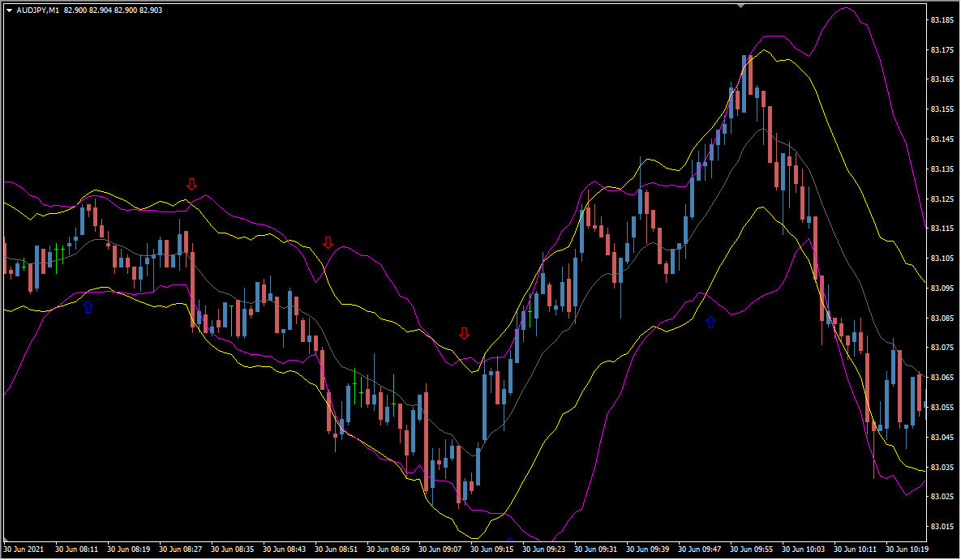Click the 30 Jun 2021 date label

coord(24,549)
